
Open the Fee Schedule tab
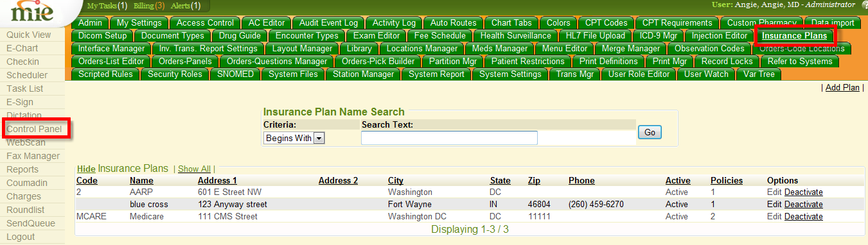pyautogui.click(x=439, y=36)
